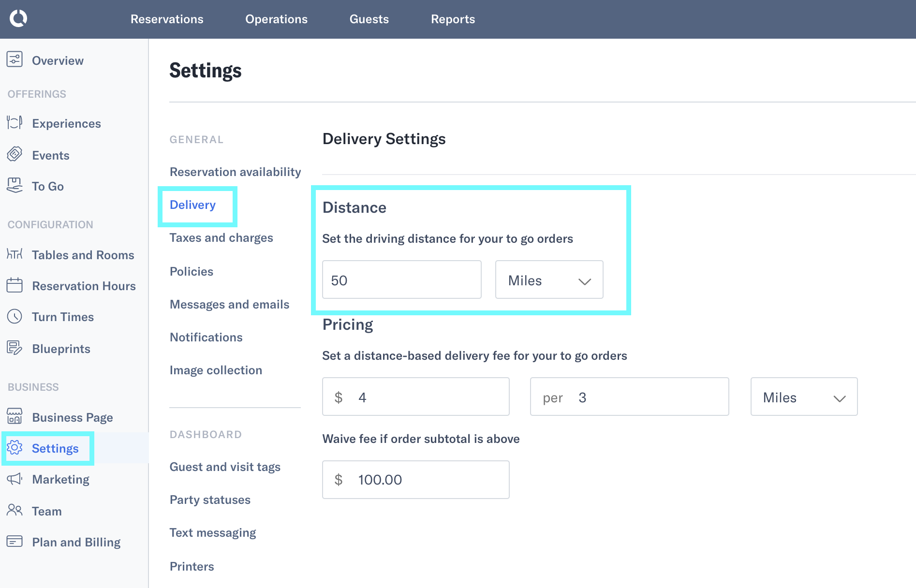916x588 pixels.
Task: Go to Guests section
Action: 369,19
